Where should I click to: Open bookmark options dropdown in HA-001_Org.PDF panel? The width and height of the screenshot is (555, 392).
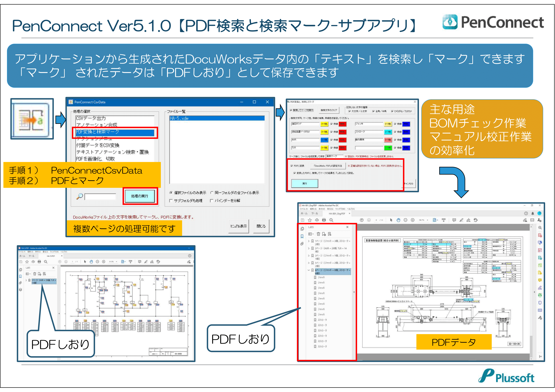coord(311,234)
